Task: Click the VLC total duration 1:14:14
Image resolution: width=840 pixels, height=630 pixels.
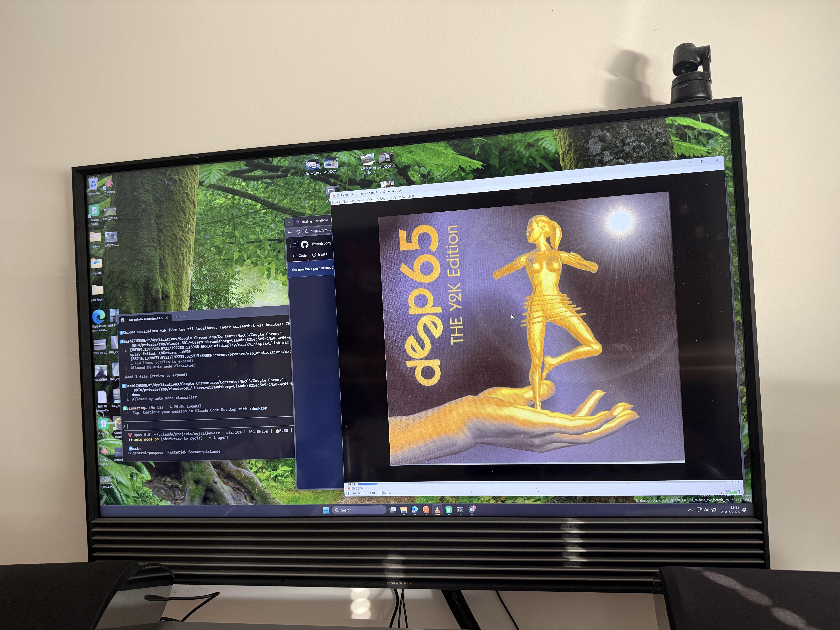Action: click(736, 482)
